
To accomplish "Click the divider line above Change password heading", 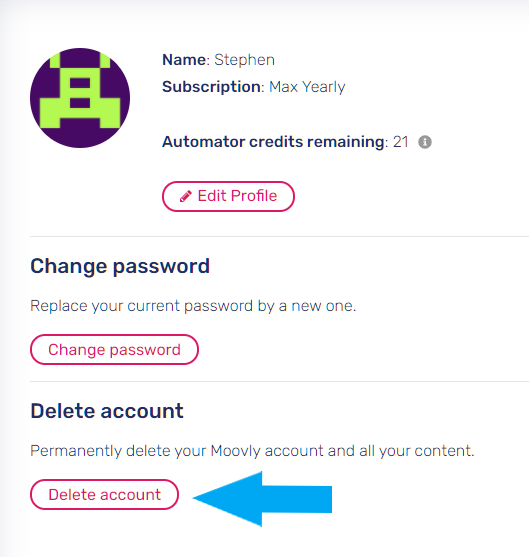I will (279, 236).
